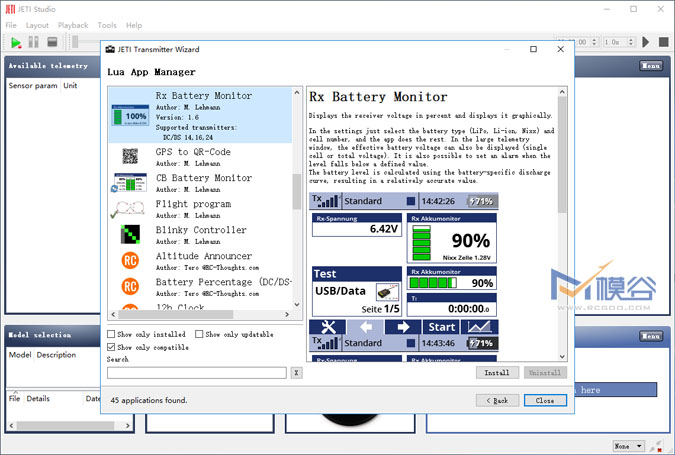
Task: Select the GPS to QR-Code app
Action: (x=200, y=156)
